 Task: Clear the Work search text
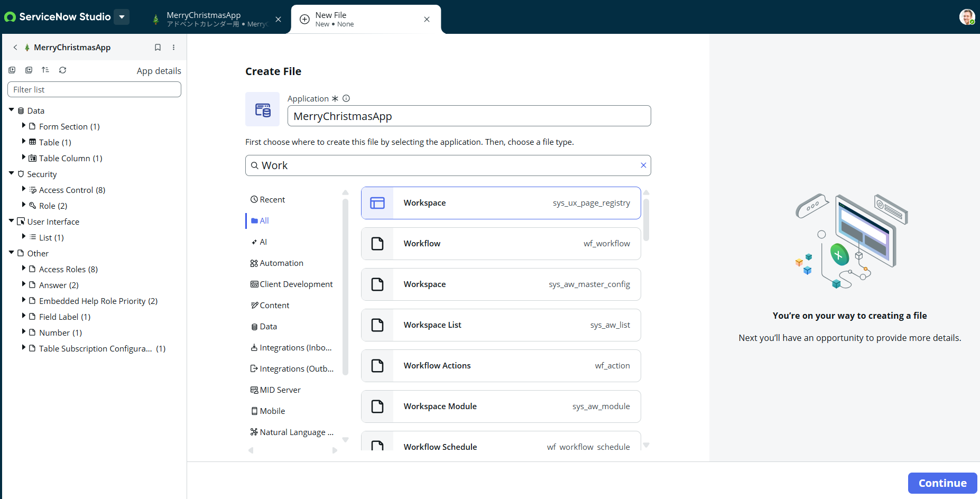click(643, 165)
